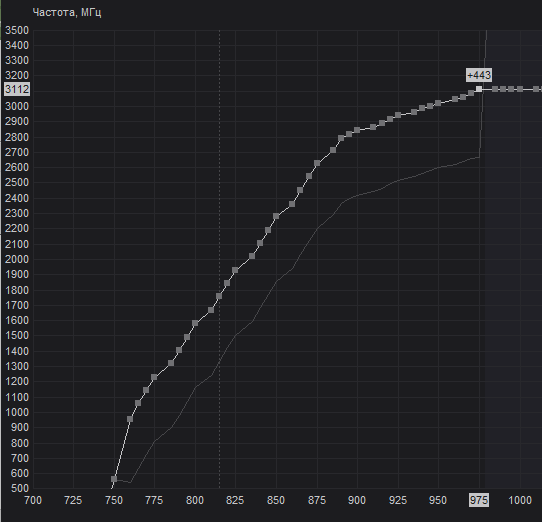Click the curve point at 750 mV

point(114,479)
